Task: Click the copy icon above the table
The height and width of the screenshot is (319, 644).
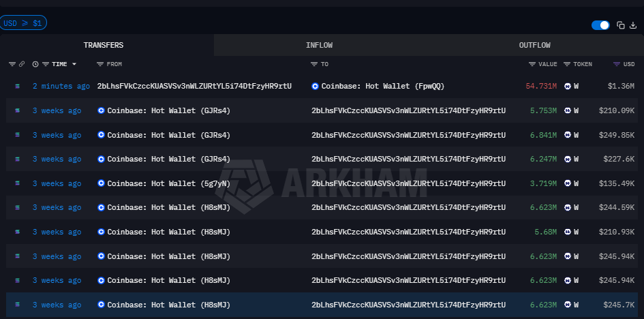Action: pyautogui.click(x=621, y=25)
